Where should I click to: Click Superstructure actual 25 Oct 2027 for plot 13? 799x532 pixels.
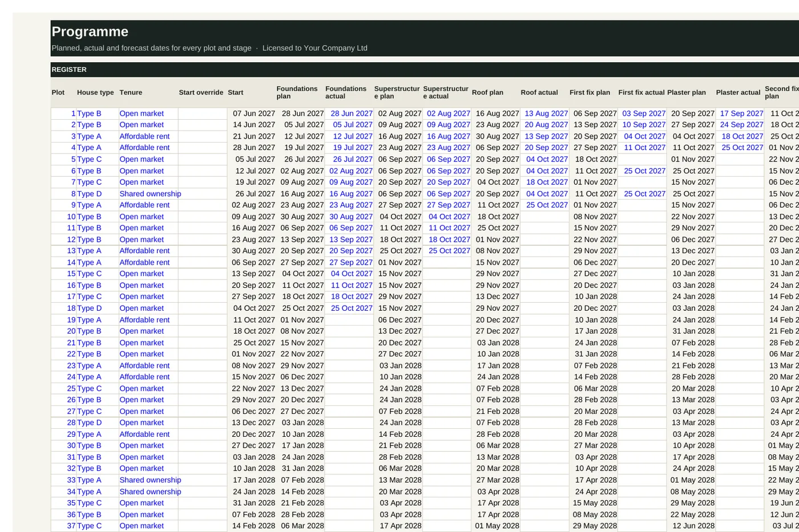pos(449,250)
